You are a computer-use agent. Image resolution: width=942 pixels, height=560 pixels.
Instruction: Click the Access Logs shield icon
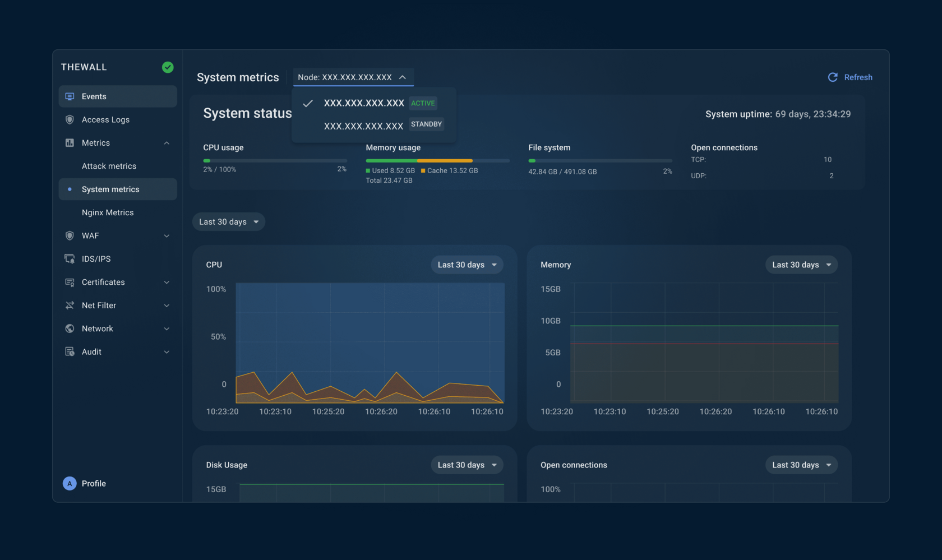[x=70, y=119]
